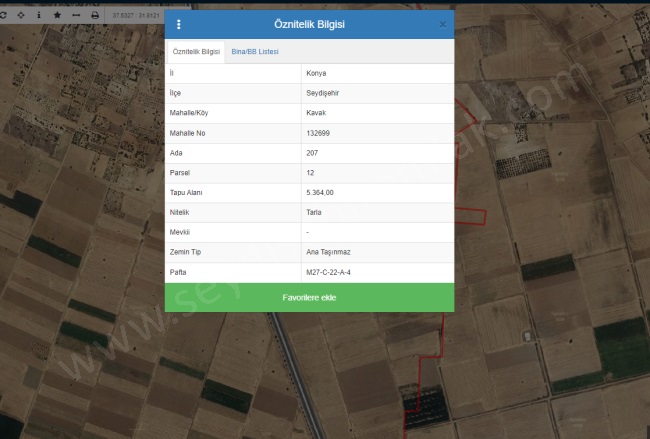The height and width of the screenshot is (439, 650).
Task: Click the print icon
Action: (95, 15)
